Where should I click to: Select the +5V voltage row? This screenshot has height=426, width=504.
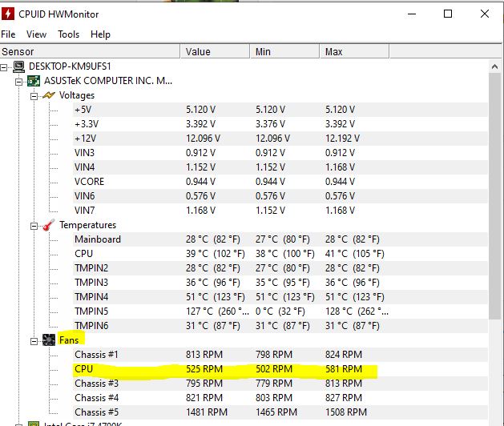pyautogui.click(x=280, y=110)
